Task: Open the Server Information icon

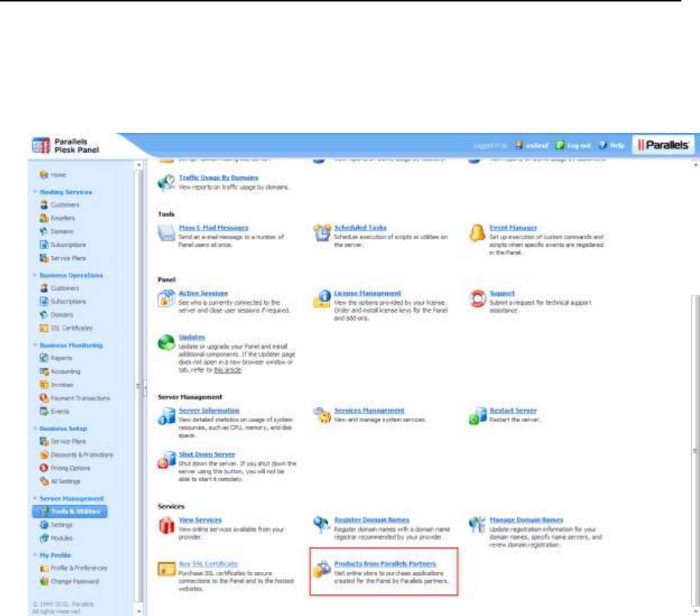Action: pos(166,415)
